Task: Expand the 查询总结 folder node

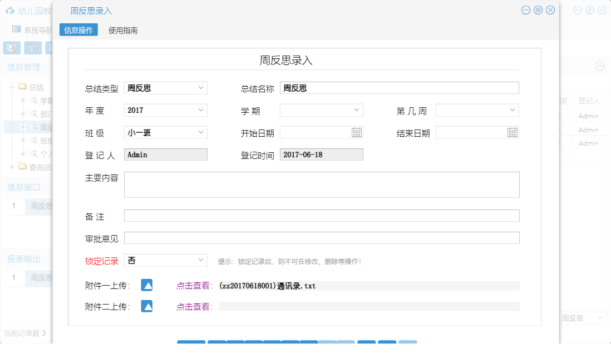Action: click(x=12, y=167)
